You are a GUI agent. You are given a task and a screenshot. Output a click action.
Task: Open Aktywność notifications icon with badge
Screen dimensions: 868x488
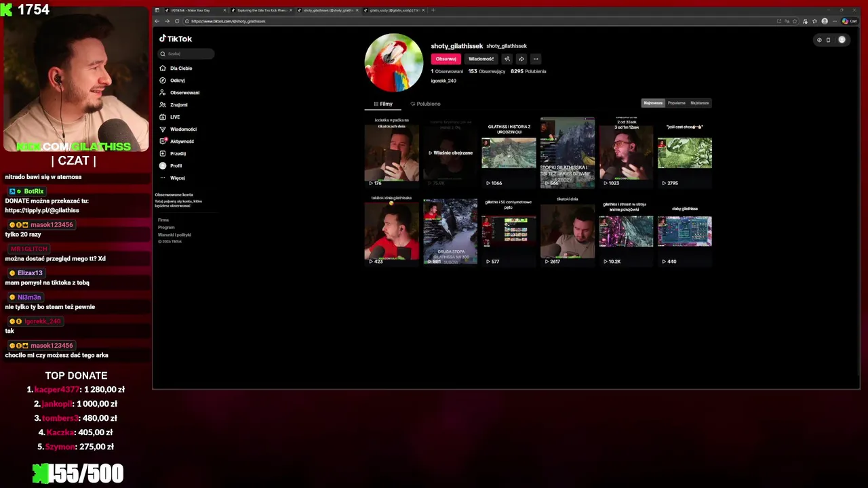(x=163, y=142)
